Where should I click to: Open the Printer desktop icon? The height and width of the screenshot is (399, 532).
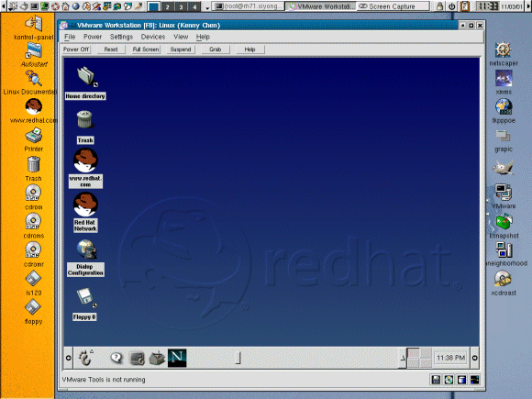(x=34, y=136)
